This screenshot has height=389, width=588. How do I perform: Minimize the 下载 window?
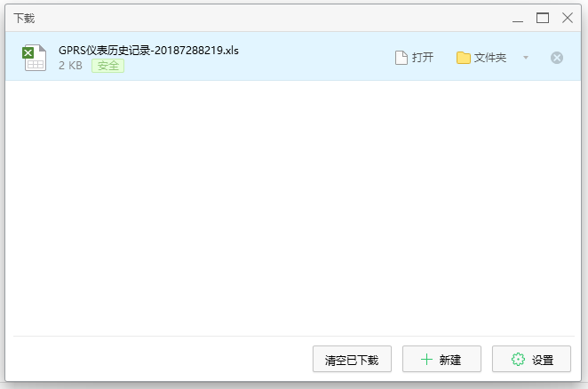click(x=518, y=18)
